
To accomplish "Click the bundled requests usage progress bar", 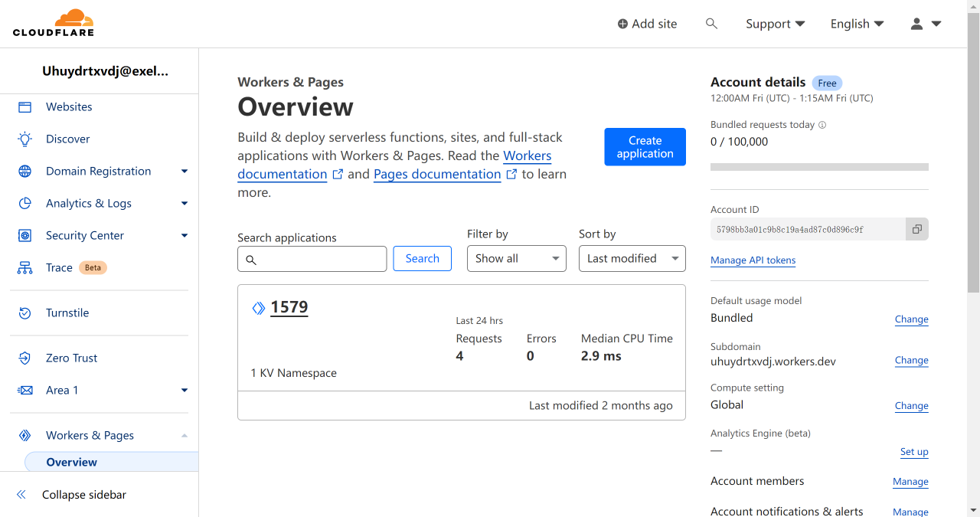I will point(819,167).
